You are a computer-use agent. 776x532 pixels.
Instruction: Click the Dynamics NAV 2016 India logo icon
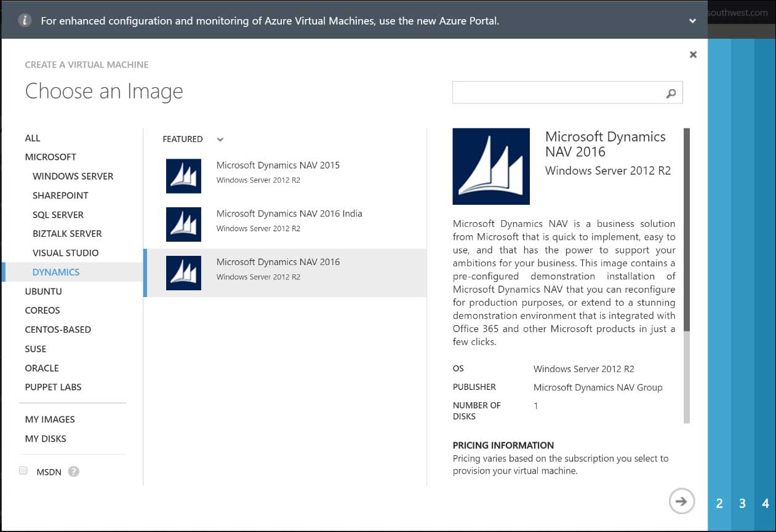tap(183, 224)
